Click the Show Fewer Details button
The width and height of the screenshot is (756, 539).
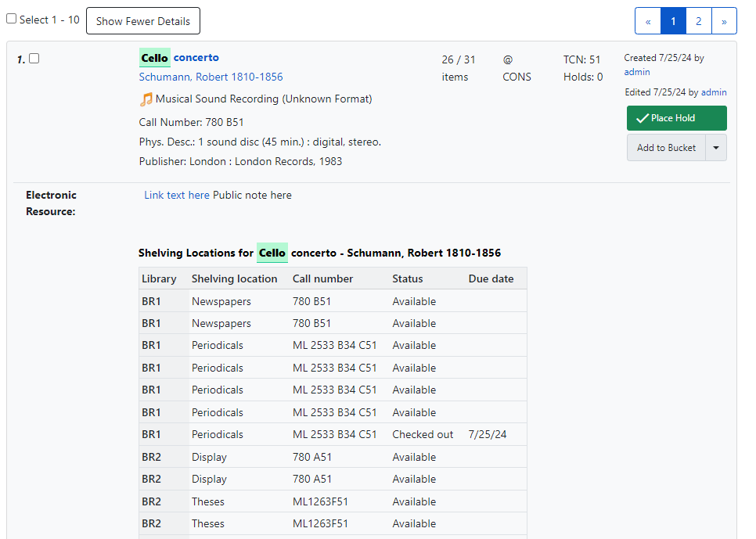[x=142, y=20]
